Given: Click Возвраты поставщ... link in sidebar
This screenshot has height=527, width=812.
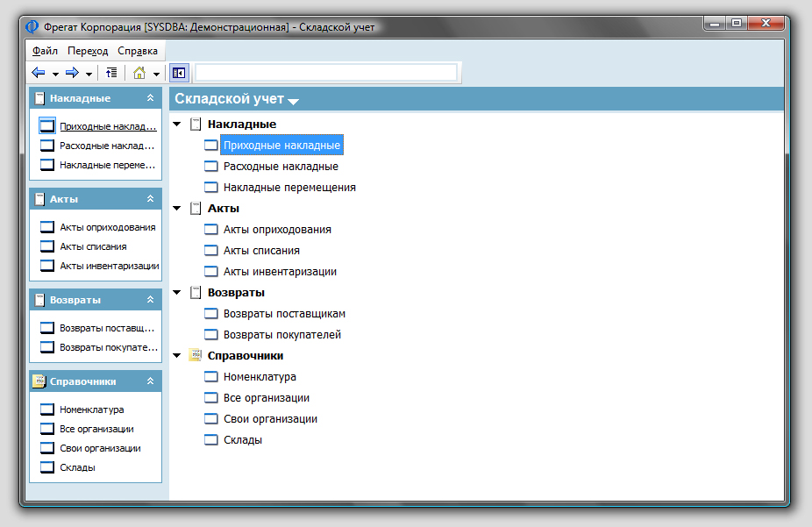Looking at the screenshot, I should 107,328.
